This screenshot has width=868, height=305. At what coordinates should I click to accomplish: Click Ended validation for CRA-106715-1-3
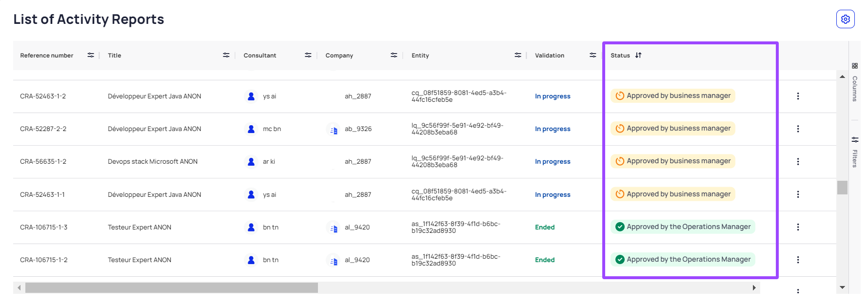coord(545,227)
